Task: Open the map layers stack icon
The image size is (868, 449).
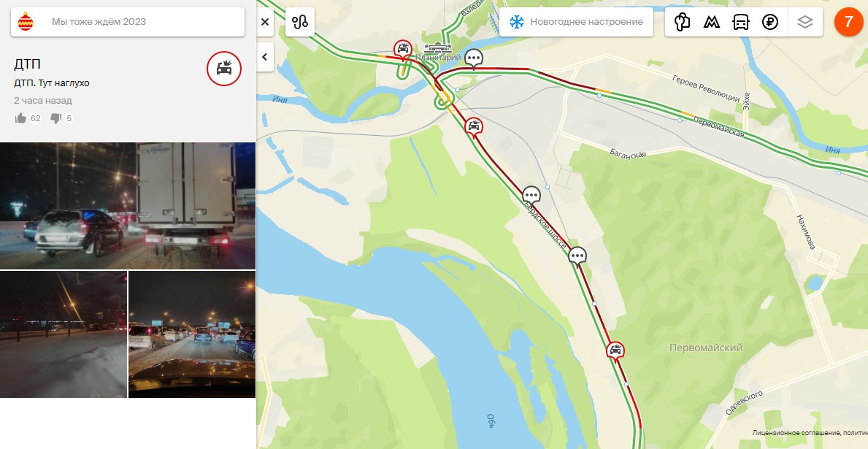Action: pyautogui.click(x=805, y=22)
